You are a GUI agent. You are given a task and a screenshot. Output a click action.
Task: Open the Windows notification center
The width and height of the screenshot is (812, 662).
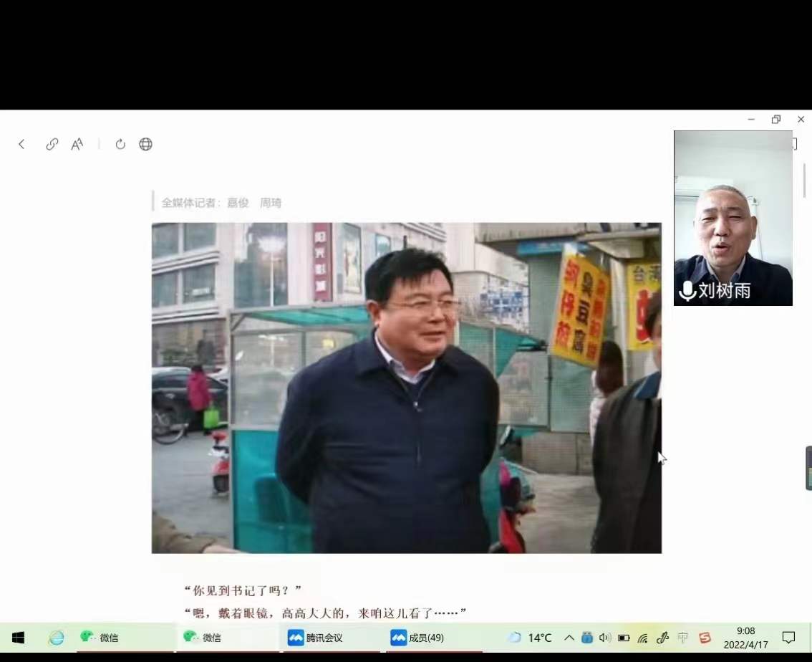[x=788, y=638]
